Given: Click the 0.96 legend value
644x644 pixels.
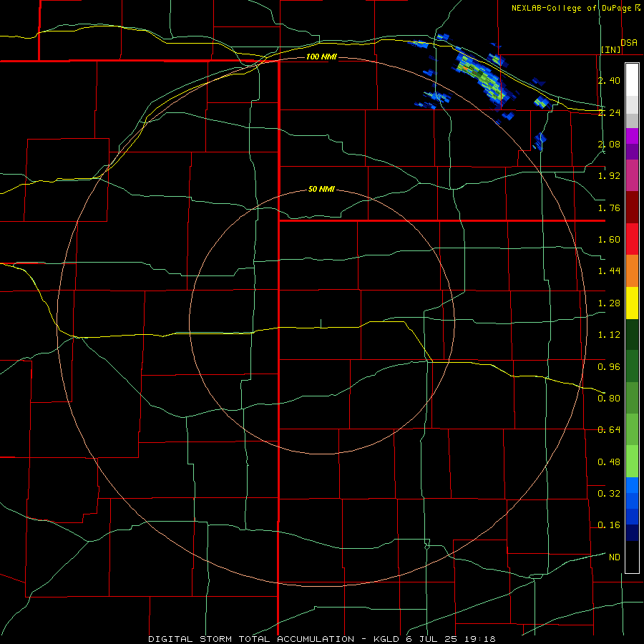Looking at the screenshot, I should click(609, 367).
